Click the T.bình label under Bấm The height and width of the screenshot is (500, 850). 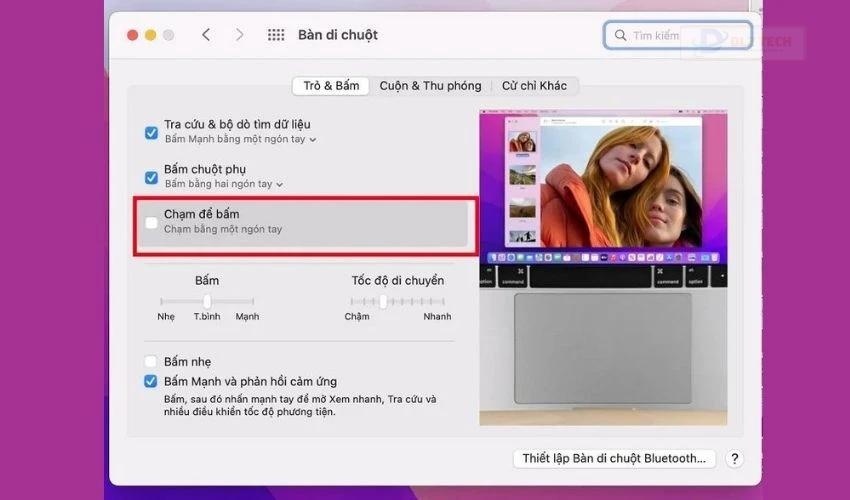(x=207, y=317)
